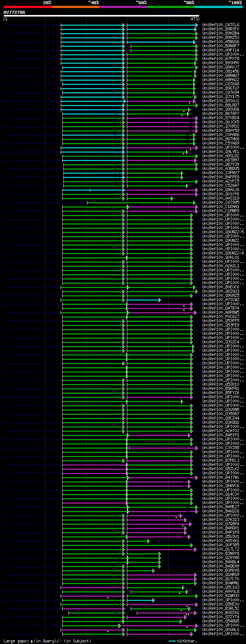Select the UniRef100_B7PEL3 label
This screenshot has width=246, height=644.
coord(221,461)
